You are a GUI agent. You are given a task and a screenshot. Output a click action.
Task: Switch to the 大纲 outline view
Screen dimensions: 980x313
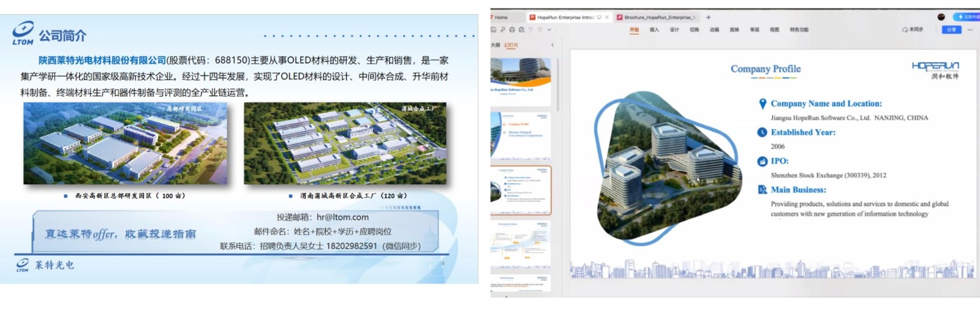click(x=496, y=45)
